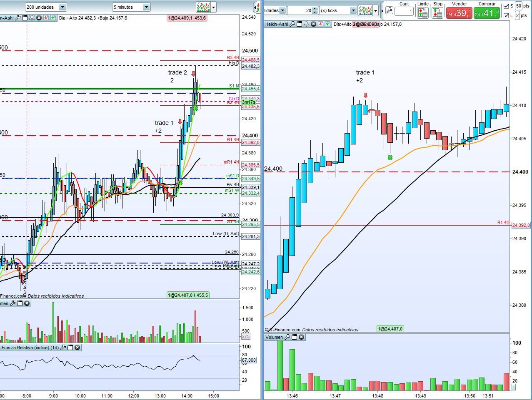Click the 67,060 RSI value label
Viewport: 532px width, 400px height.
click(249, 360)
